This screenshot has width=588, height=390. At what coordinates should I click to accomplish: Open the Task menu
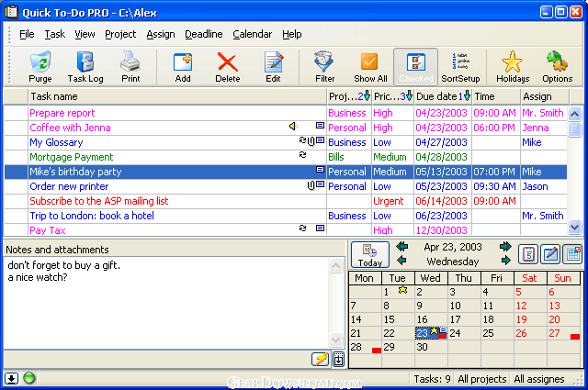(x=55, y=34)
